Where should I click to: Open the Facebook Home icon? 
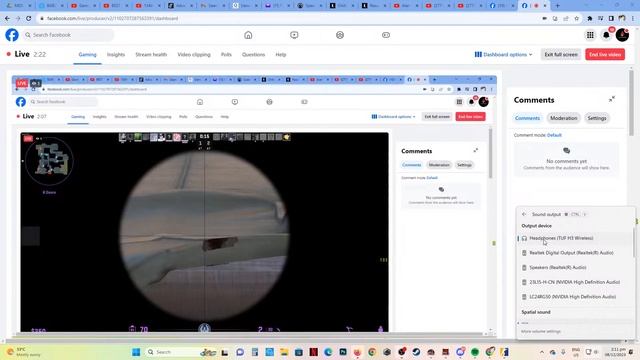[x=248, y=35]
